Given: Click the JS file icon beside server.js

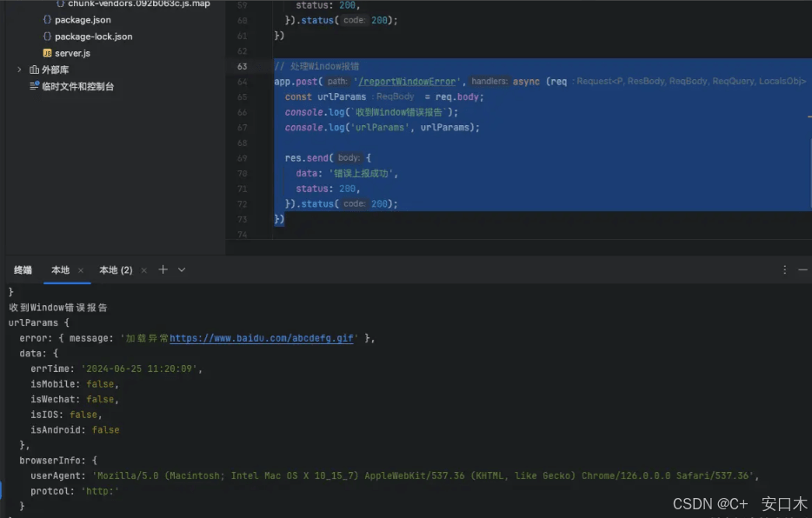Looking at the screenshot, I should coord(47,53).
